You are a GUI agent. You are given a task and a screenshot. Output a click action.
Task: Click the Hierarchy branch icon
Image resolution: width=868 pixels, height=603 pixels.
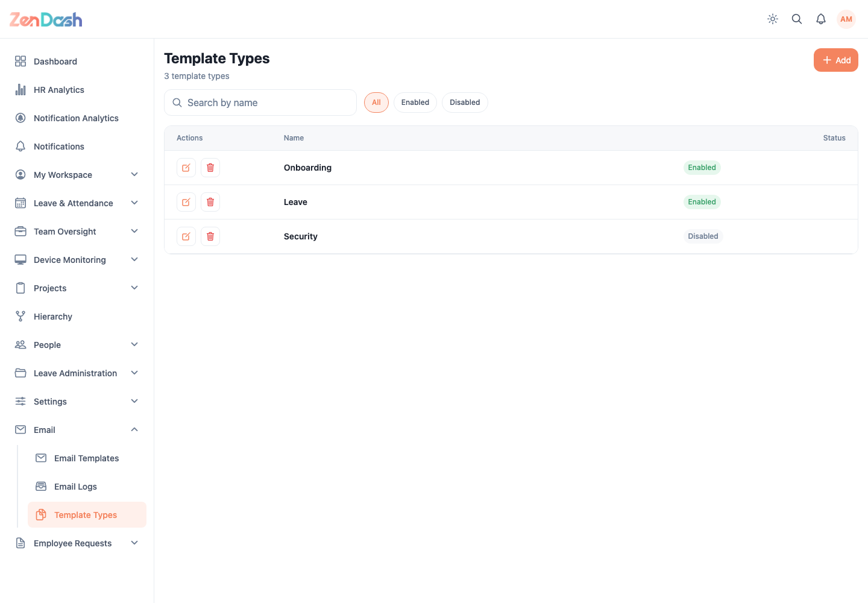pos(20,317)
